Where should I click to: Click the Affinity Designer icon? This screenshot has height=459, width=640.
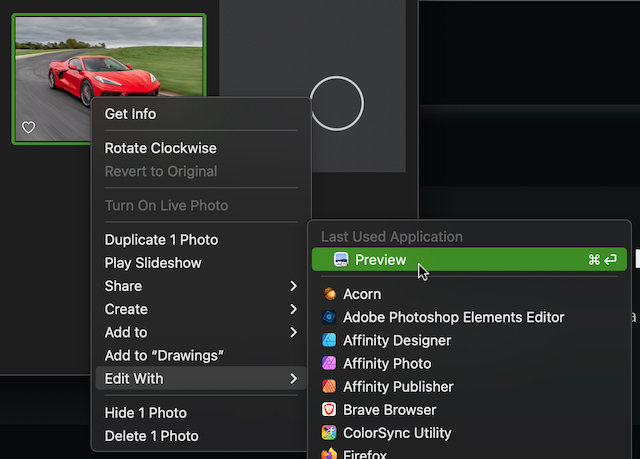[329, 340]
